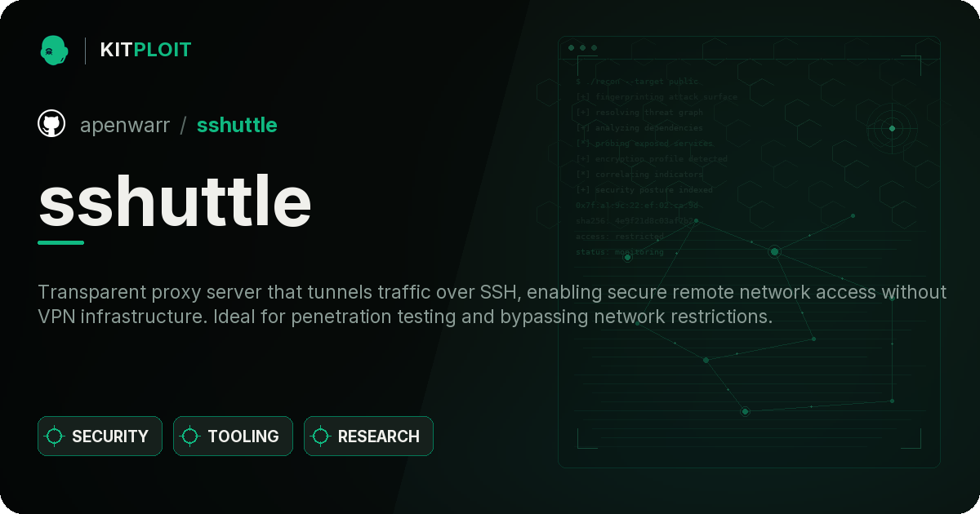Select the RESEARCH tag

coord(368,436)
